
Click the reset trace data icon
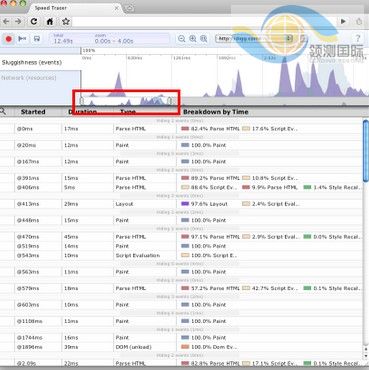[22, 39]
